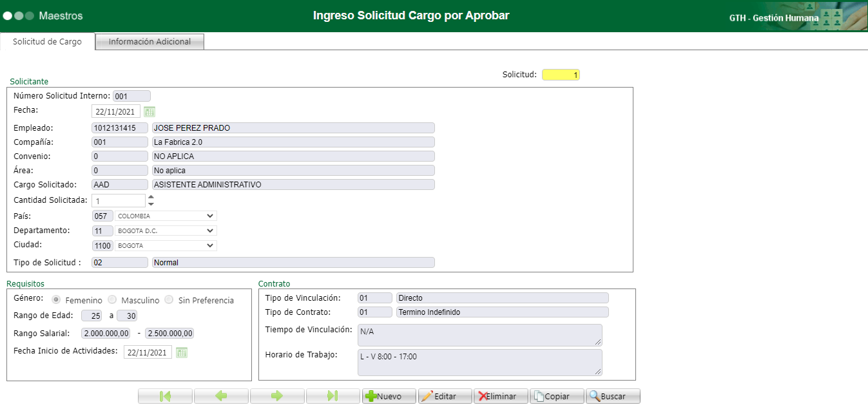Go to the previous record
Viewport: 868px width, 416px height.
coord(221,395)
